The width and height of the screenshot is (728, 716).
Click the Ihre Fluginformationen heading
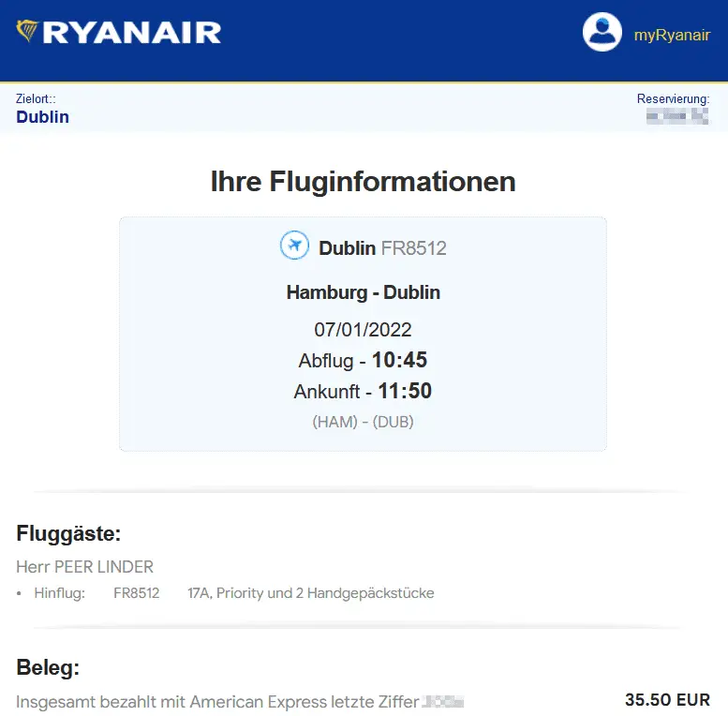363,181
